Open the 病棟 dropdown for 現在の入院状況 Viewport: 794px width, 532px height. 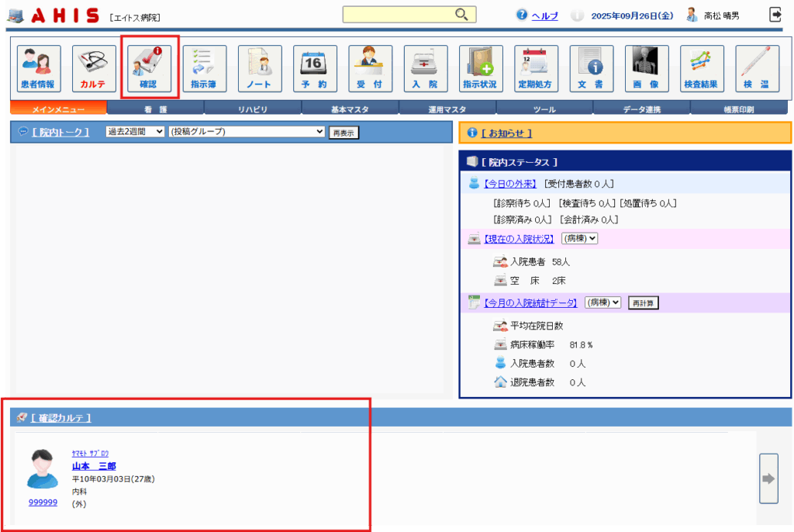579,238
